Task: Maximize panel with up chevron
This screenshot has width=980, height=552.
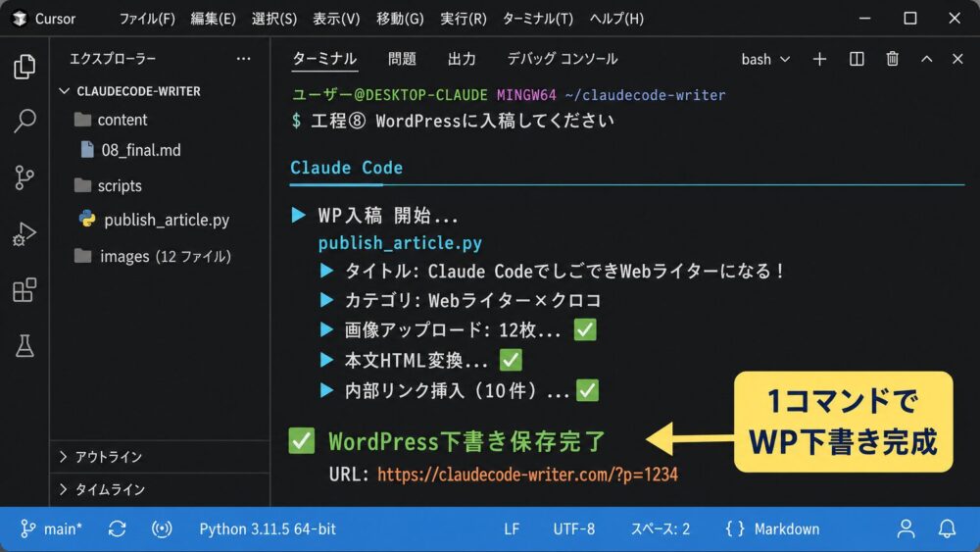Action: click(x=926, y=59)
